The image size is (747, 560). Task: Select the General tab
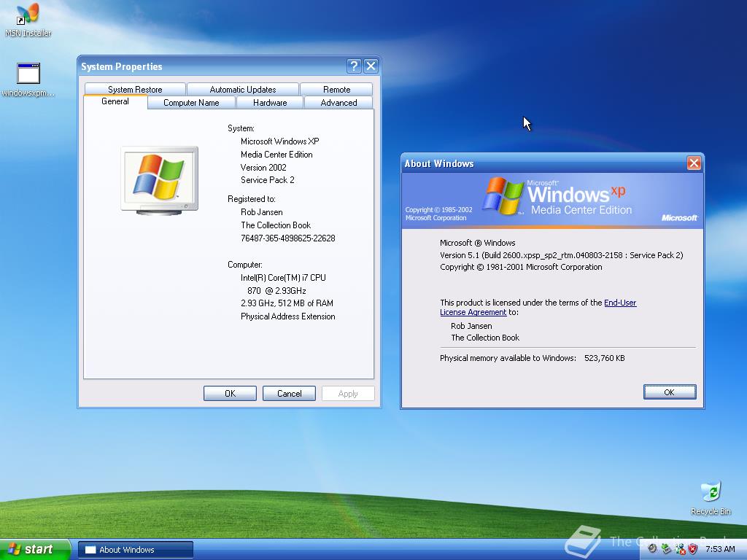(x=115, y=101)
